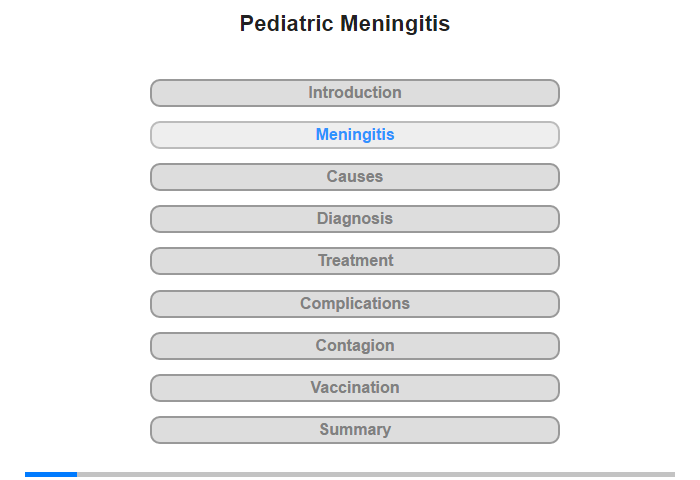Pick Vaccination from the topic list
This screenshot has width=700, height=480.
tap(355, 388)
